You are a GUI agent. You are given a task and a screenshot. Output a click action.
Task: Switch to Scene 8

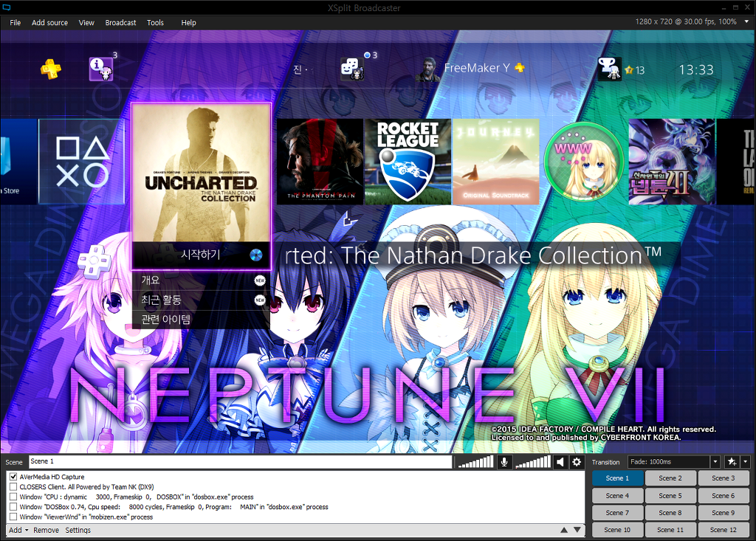[x=670, y=512]
